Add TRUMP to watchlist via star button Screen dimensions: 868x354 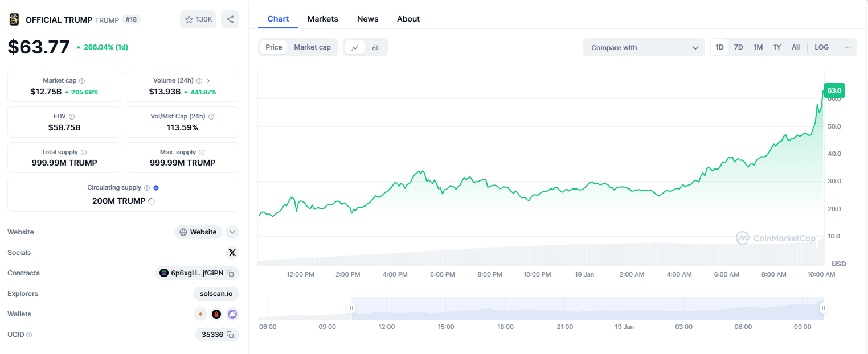198,19
